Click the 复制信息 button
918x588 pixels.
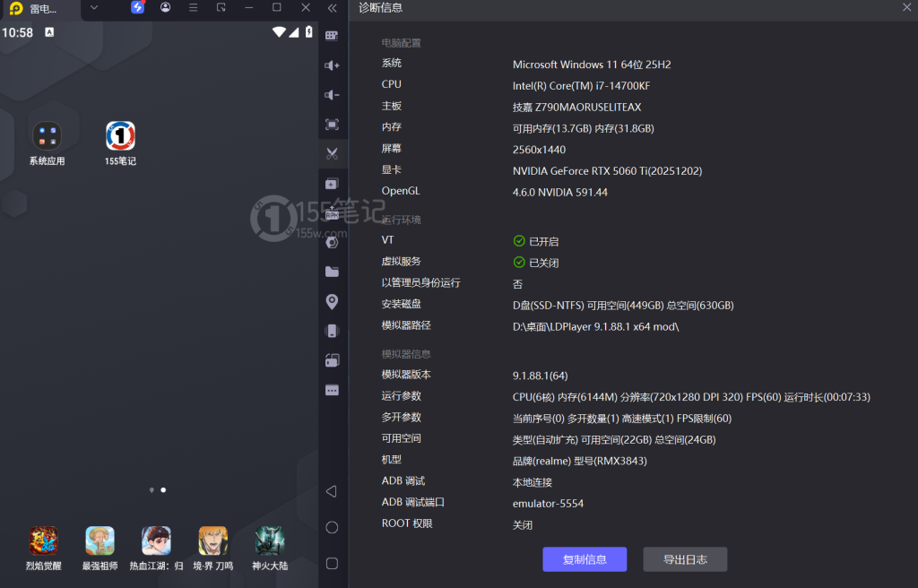585,559
